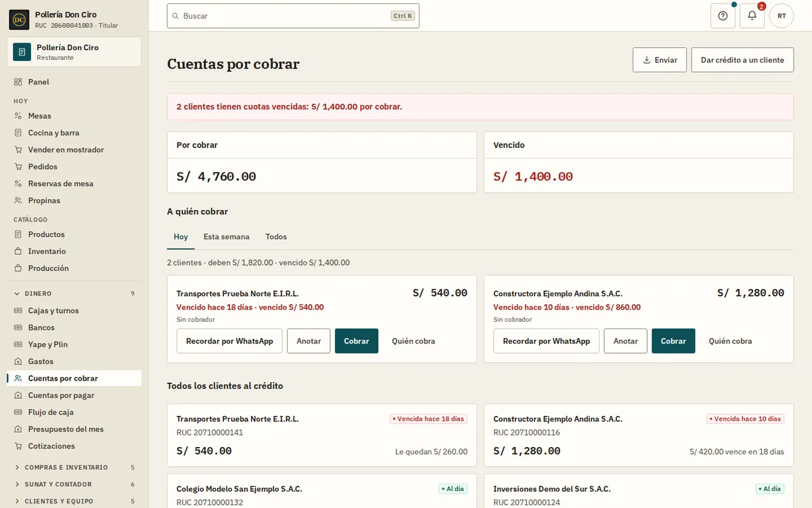Open Constructora Ejemplo Andina card with RUC 20710000116
This screenshot has width=812, height=508.
point(639,436)
